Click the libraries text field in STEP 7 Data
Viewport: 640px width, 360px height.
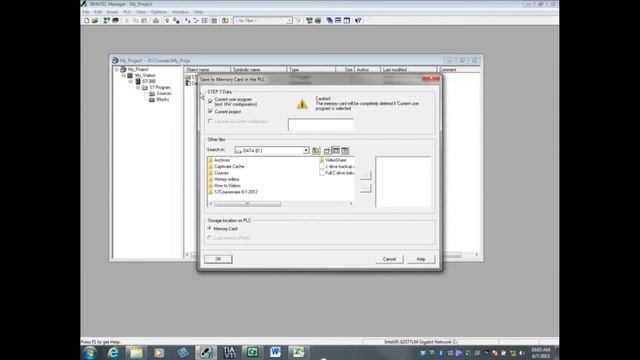(321, 125)
